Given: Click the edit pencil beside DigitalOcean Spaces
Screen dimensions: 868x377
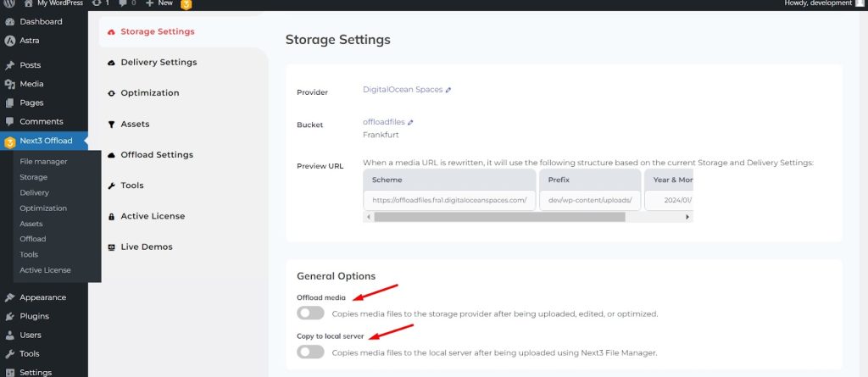Looking at the screenshot, I should (448, 90).
